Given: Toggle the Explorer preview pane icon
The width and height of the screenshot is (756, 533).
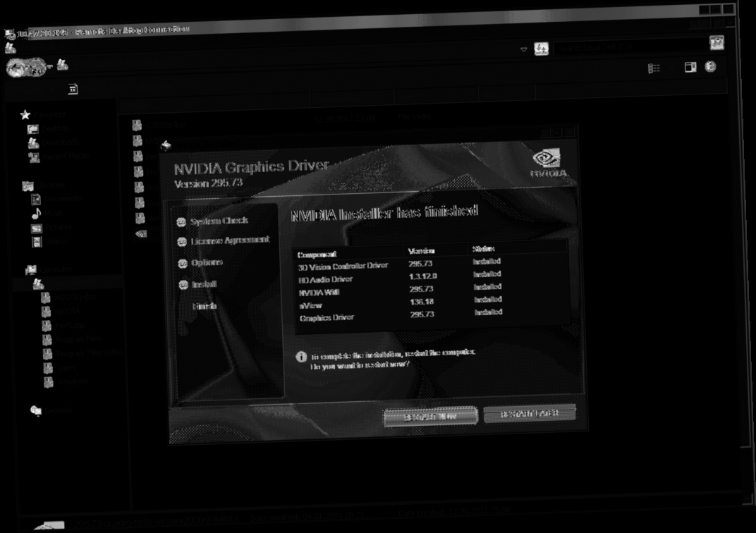Looking at the screenshot, I should coord(690,67).
